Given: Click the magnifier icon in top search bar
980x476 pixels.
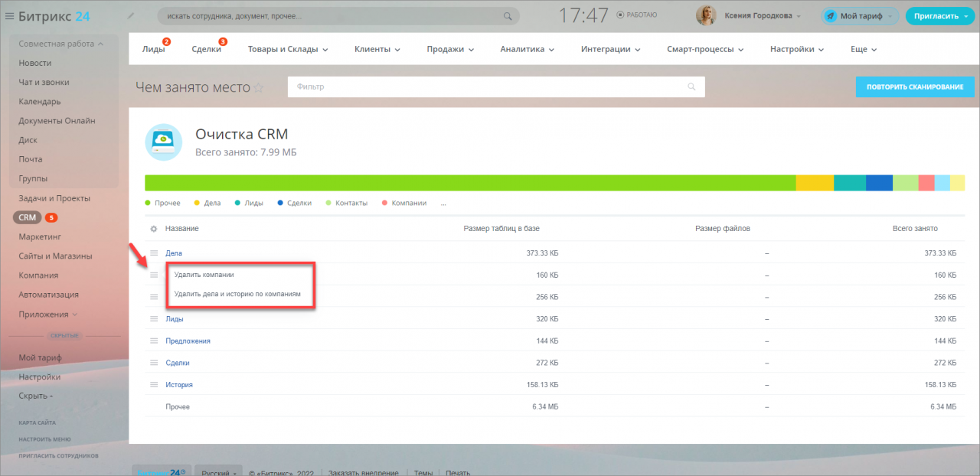Looking at the screenshot, I should point(507,16).
